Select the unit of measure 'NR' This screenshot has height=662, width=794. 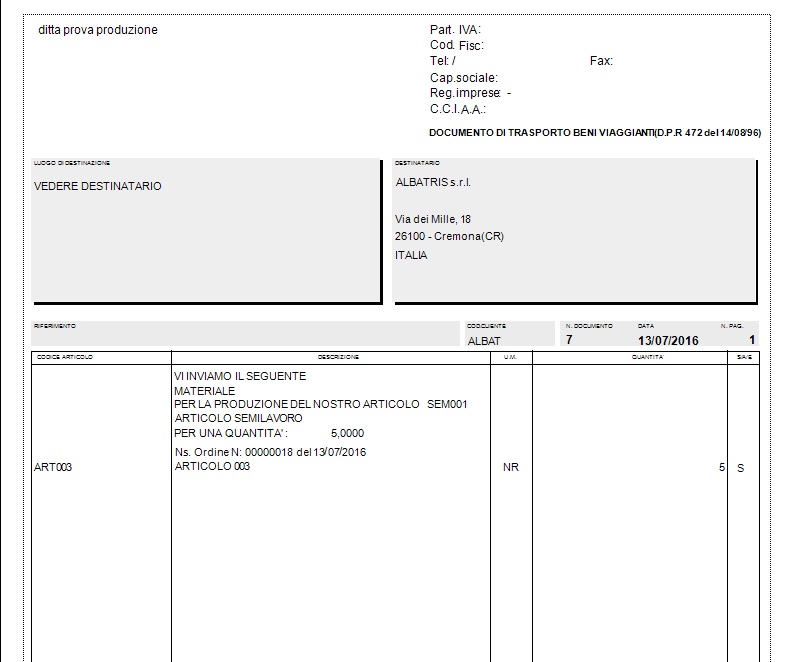[x=510, y=467]
